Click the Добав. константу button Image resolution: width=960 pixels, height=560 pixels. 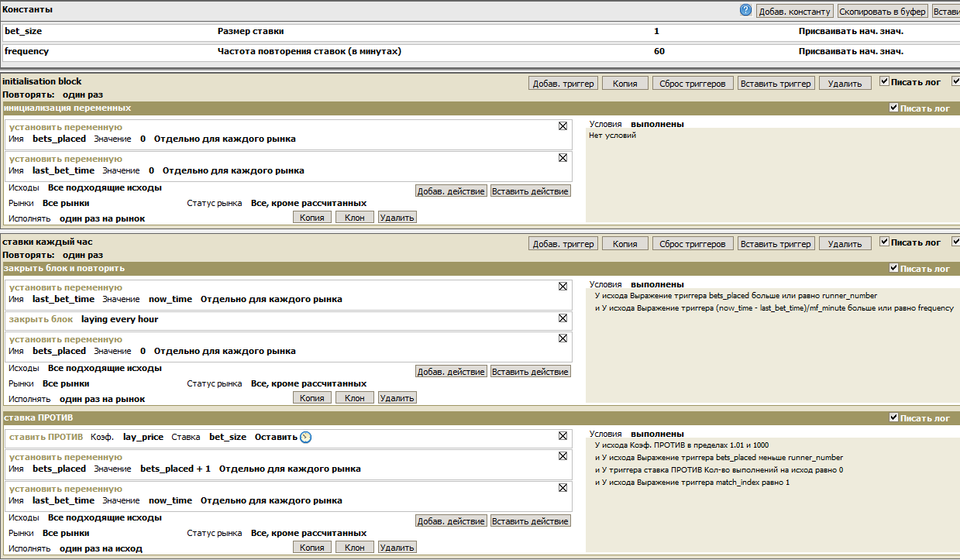794,11
